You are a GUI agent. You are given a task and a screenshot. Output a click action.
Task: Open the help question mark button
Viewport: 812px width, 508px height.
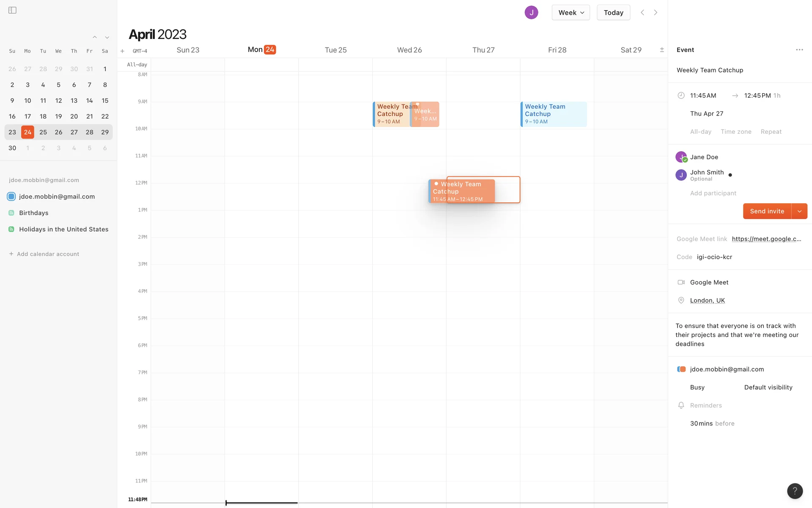(x=795, y=491)
